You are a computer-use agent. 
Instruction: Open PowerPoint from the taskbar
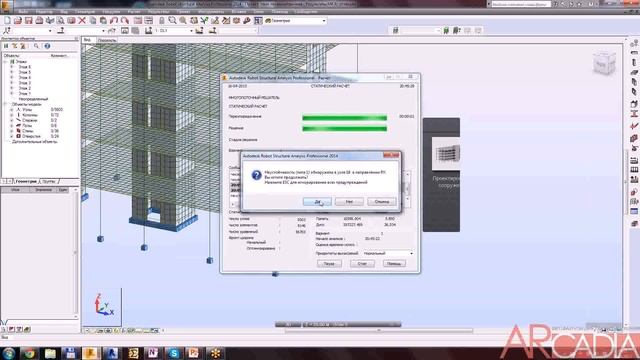tap(194, 353)
